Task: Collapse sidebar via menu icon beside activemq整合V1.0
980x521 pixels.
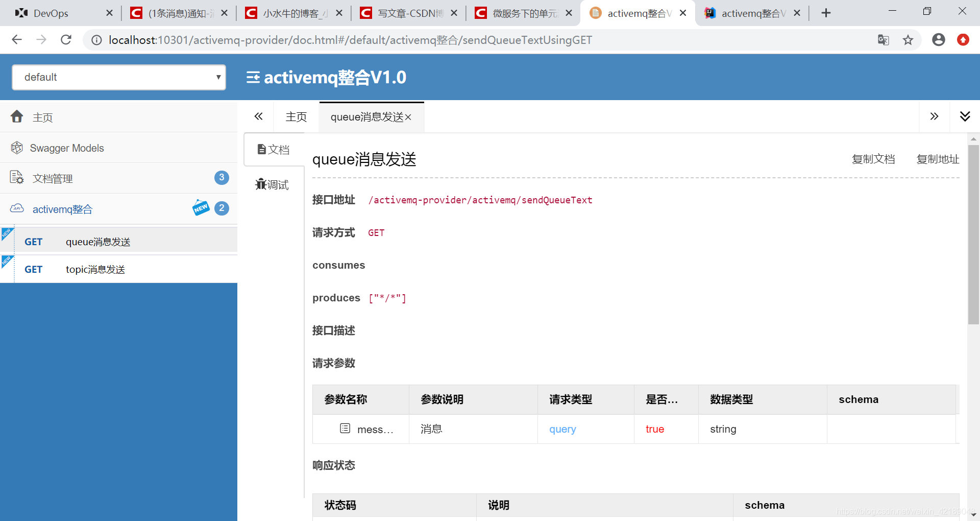Action: pos(253,77)
